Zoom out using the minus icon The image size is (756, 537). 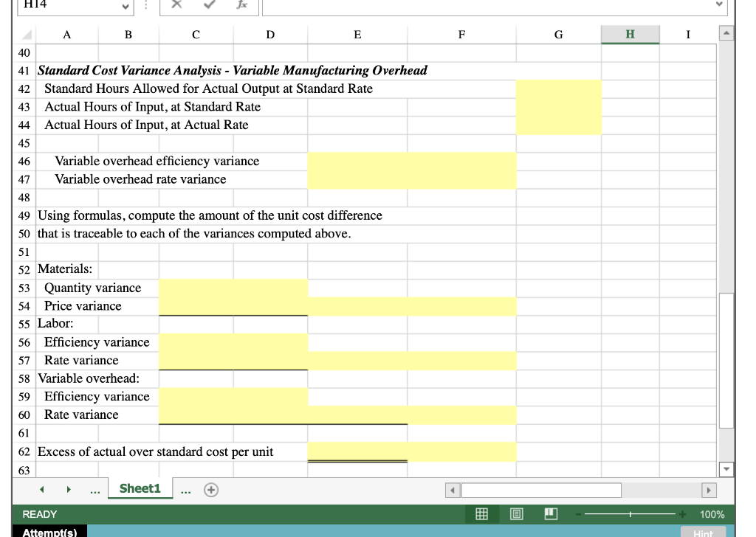point(579,514)
